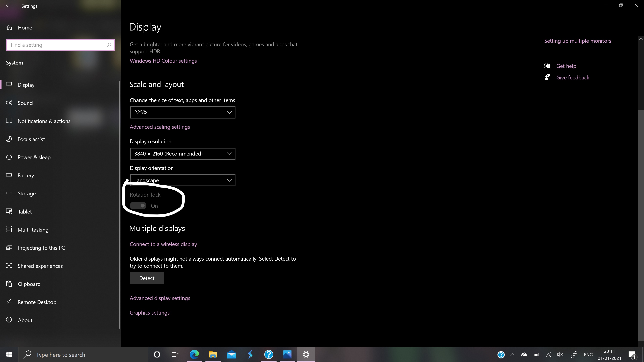Click the Get help chat icon
Screen dimensions: 644x362
coord(547,66)
